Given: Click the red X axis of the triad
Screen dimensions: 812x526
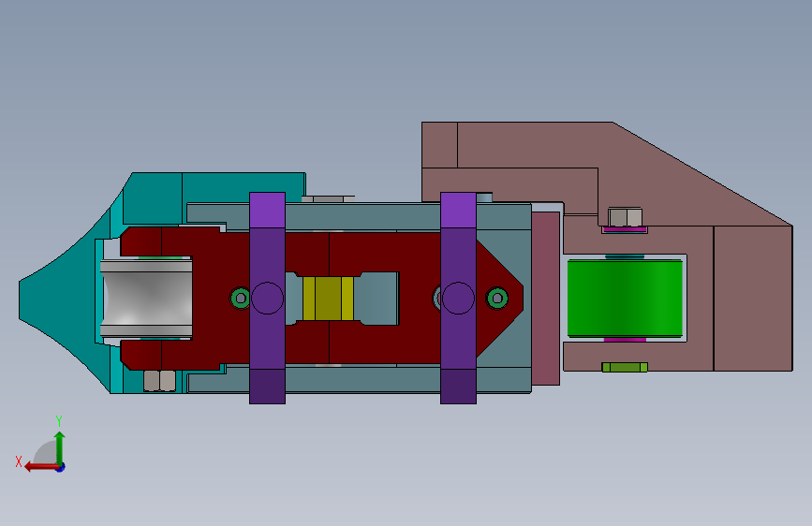Looking at the screenshot, I should pos(41,467).
